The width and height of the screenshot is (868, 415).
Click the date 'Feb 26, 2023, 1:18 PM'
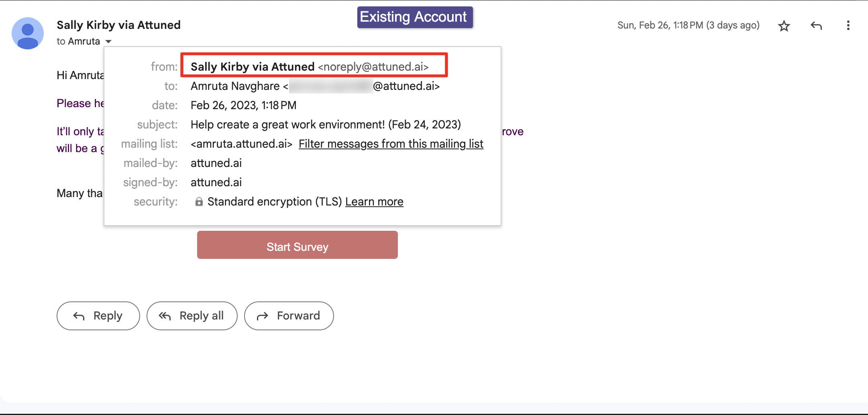[x=244, y=105]
